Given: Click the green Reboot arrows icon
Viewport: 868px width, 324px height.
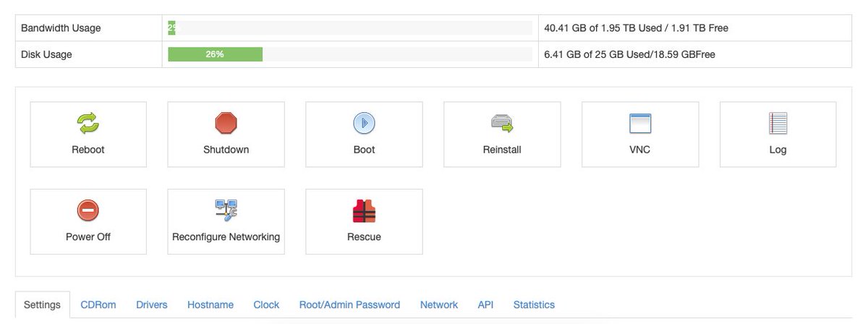Looking at the screenshot, I should pyautogui.click(x=88, y=124).
